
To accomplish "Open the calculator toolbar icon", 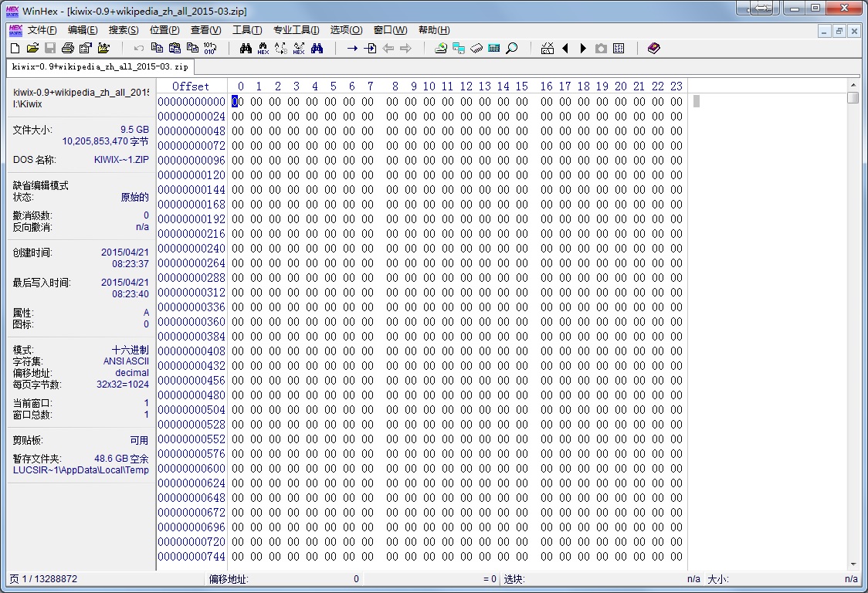I will (x=493, y=49).
